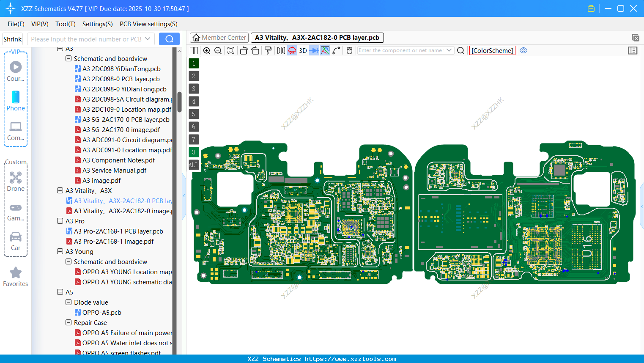The image size is (644, 363).
Task: Click the model number search input field
Action: coord(86,39)
